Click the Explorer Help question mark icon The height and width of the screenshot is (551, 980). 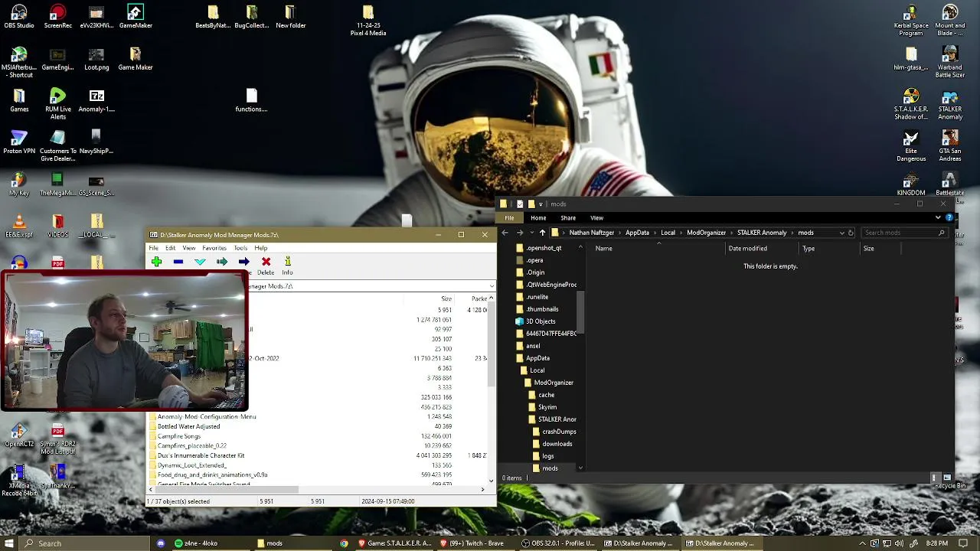pos(949,217)
